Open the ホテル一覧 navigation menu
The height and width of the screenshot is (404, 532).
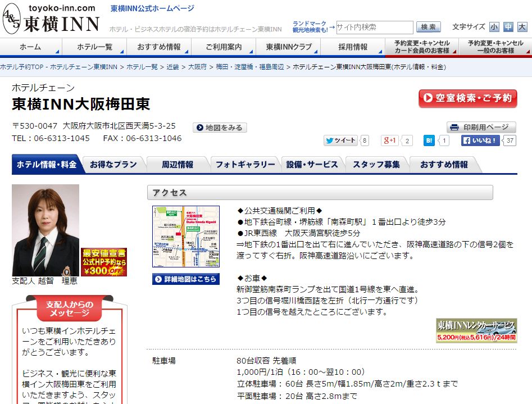94,47
